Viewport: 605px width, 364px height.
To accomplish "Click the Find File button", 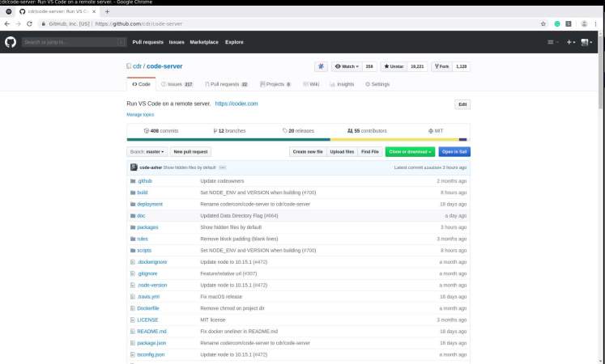I will tap(369, 152).
